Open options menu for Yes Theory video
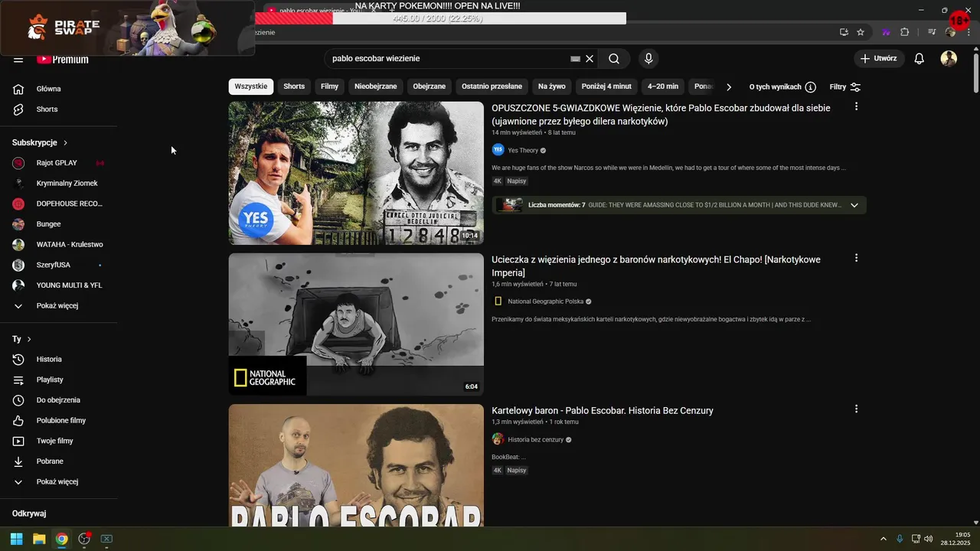 856,107
